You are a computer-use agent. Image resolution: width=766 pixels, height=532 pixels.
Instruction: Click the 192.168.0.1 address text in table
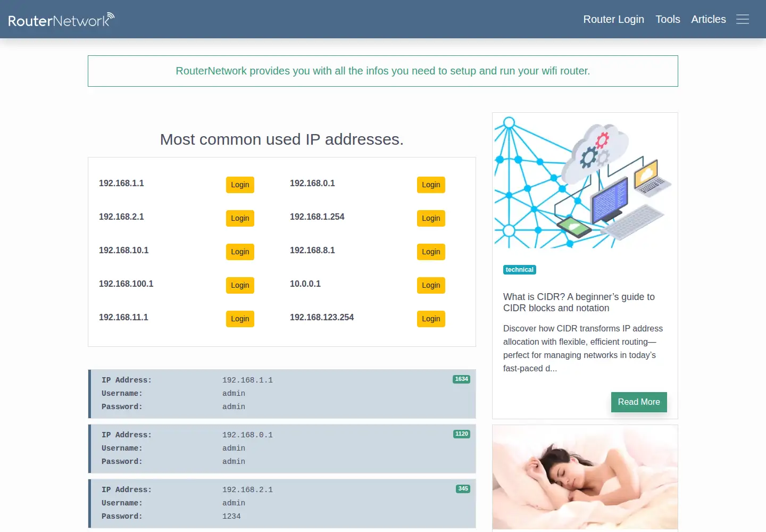312,183
